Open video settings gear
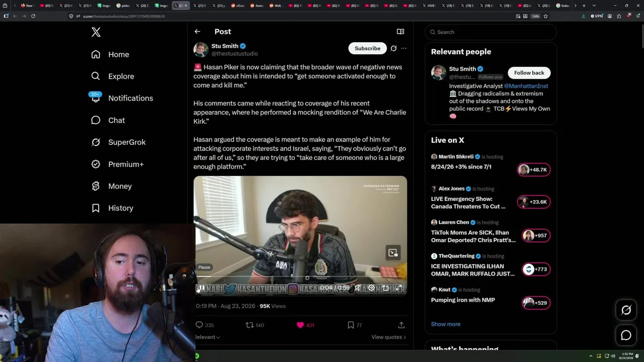Screen dimensions: 644x362 371,288
